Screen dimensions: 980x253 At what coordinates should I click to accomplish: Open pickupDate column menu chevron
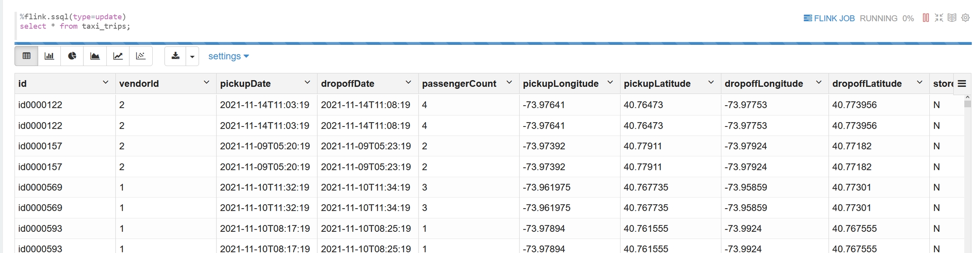[x=307, y=83]
